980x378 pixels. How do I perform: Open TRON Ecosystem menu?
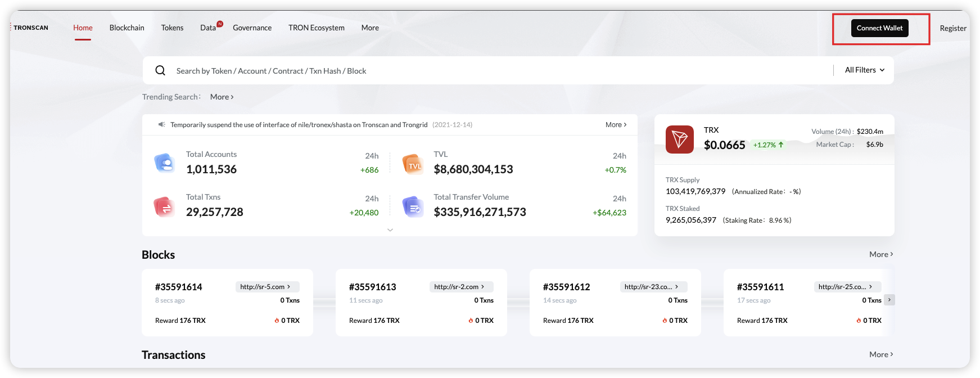(x=317, y=28)
